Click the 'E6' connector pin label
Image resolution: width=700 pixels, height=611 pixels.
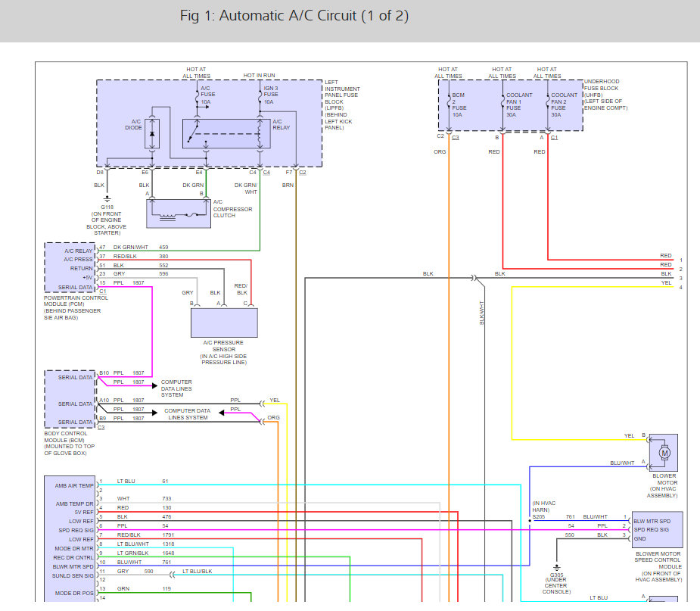145,173
